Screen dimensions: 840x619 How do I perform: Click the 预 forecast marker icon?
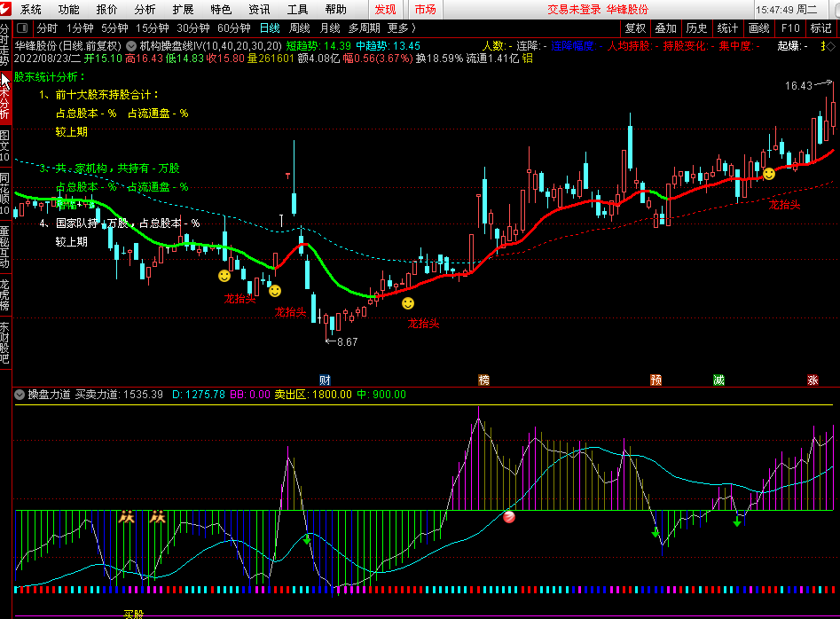tap(656, 380)
